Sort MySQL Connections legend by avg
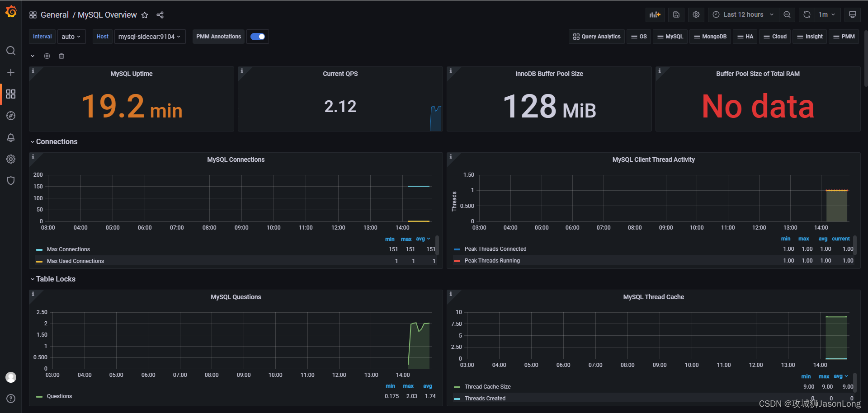The width and height of the screenshot is (868, 413). click(x=423, y=239)
